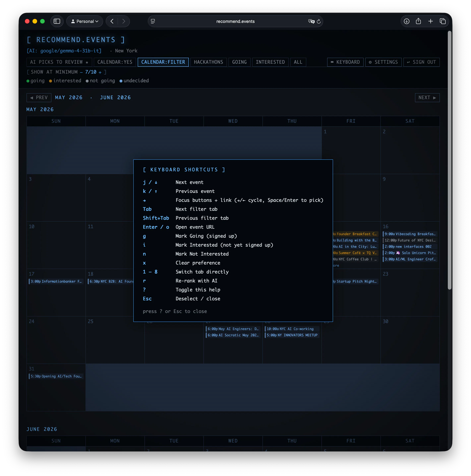Reload the page with the refresh icon
471x476 pixels.
tap(319, 21)
